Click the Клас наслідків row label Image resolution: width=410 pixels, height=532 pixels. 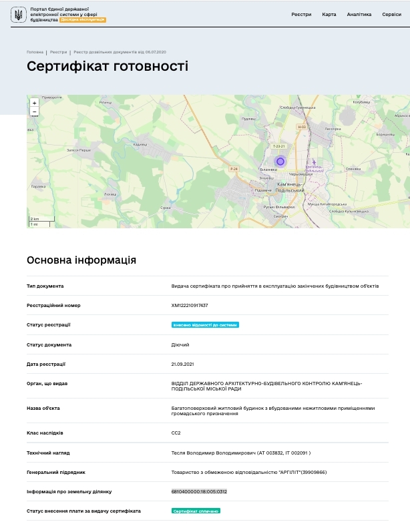tap(45, 433)
